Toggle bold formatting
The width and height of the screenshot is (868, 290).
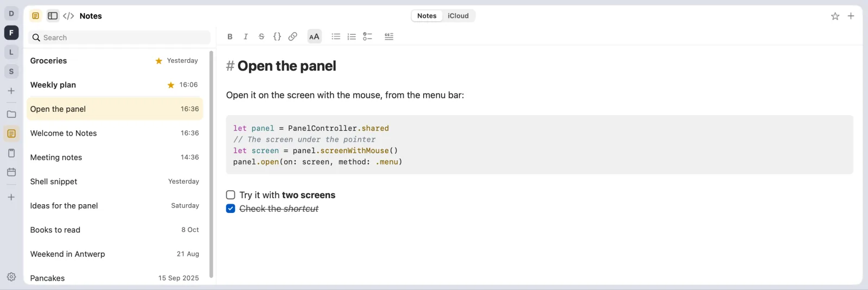tap(230, 36)
